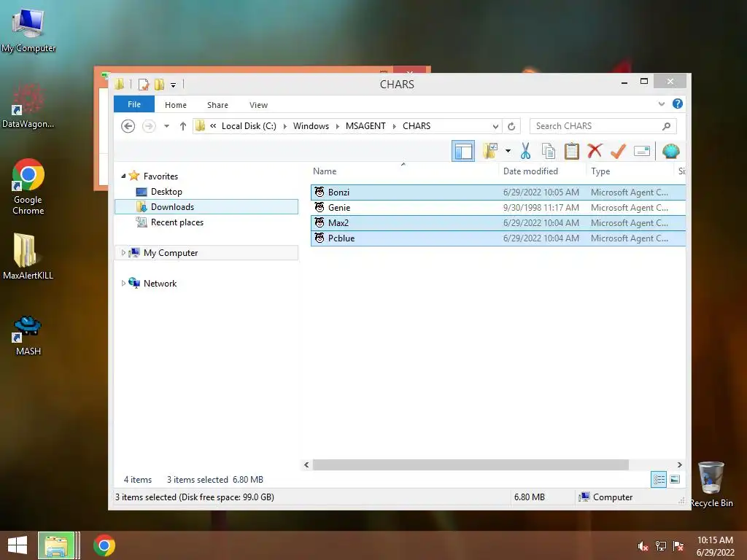Go back using the Back arrow

point(128,126)
